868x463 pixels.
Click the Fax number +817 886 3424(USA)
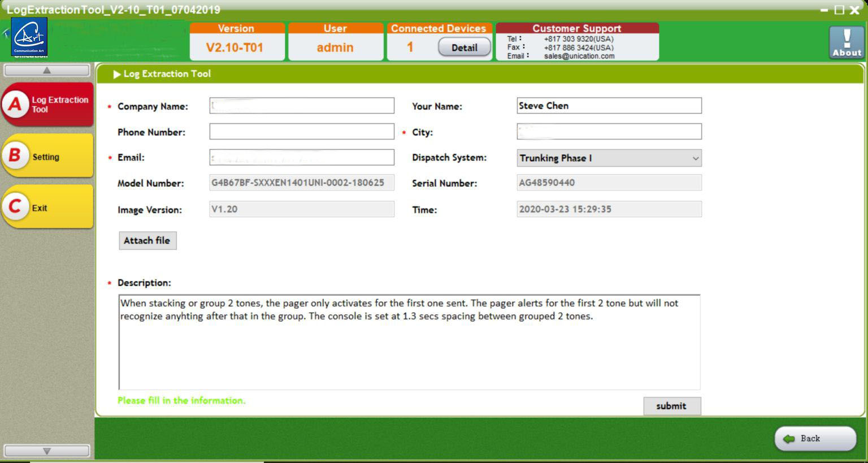(x=579, y=47)
